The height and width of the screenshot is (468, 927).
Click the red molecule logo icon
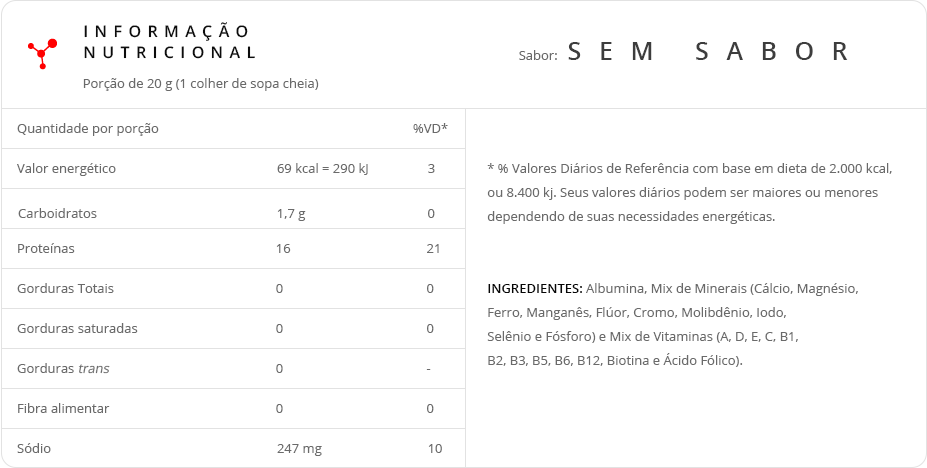[x=43, y=54]
